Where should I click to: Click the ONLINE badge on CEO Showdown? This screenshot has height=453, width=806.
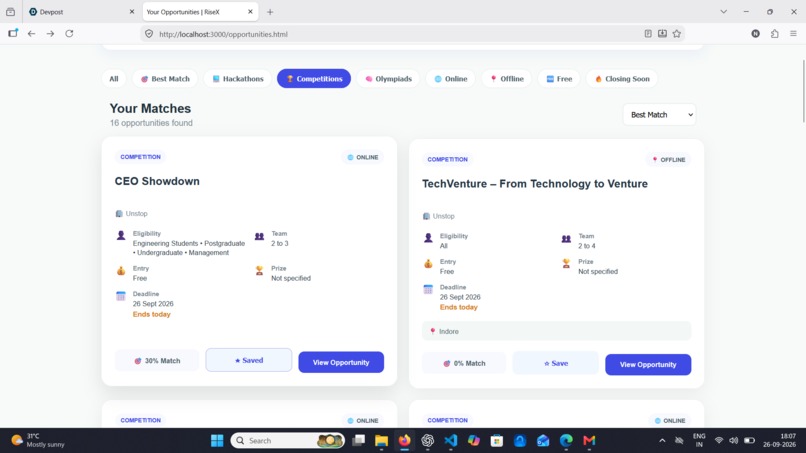(x=363, y=157)
